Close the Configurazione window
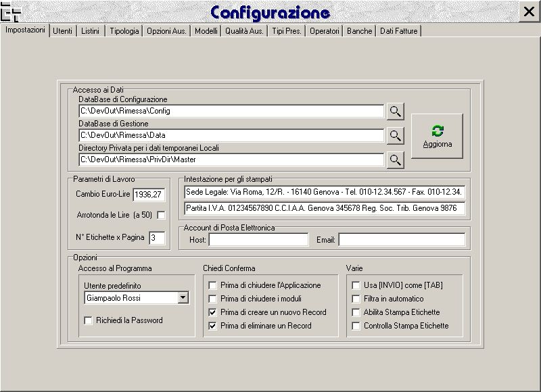This screenshot has height=392, width=541. 529,11
